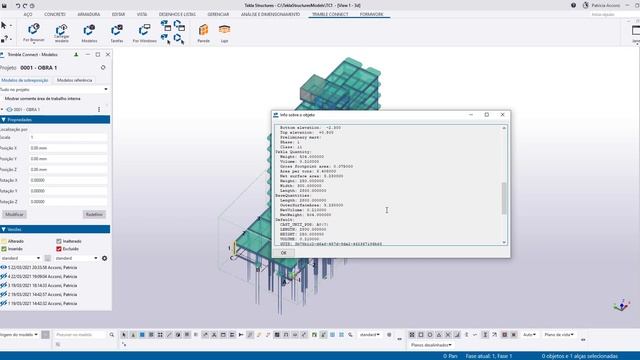Click the user icon in Trimble Connect panel

coord(76,54)
